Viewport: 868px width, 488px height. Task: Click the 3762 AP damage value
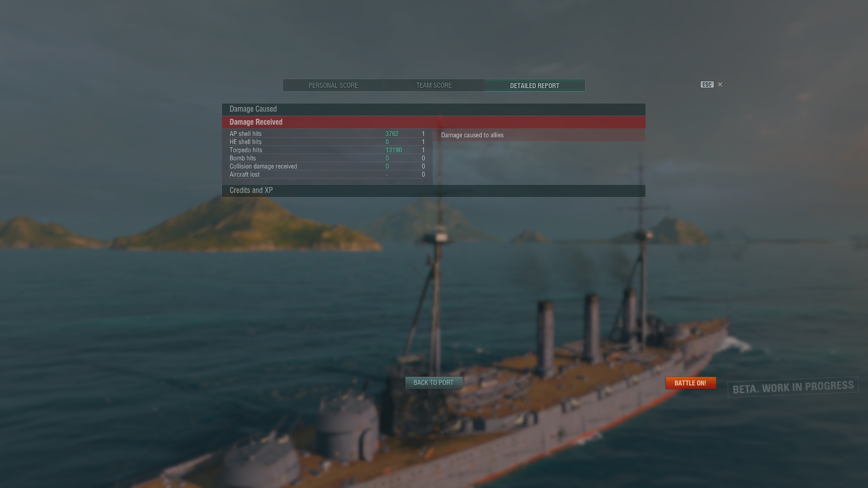pyautogui.click(x=392, y=134)
